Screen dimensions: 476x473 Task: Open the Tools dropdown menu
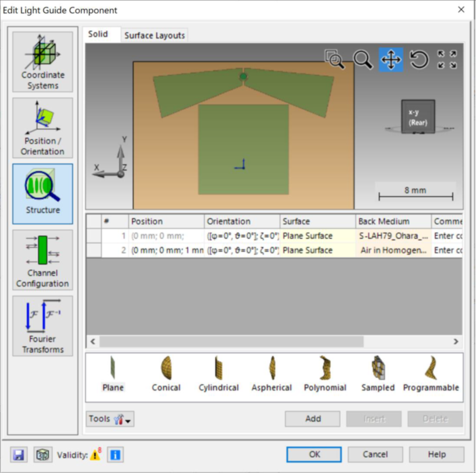click(x=110, y=419)
